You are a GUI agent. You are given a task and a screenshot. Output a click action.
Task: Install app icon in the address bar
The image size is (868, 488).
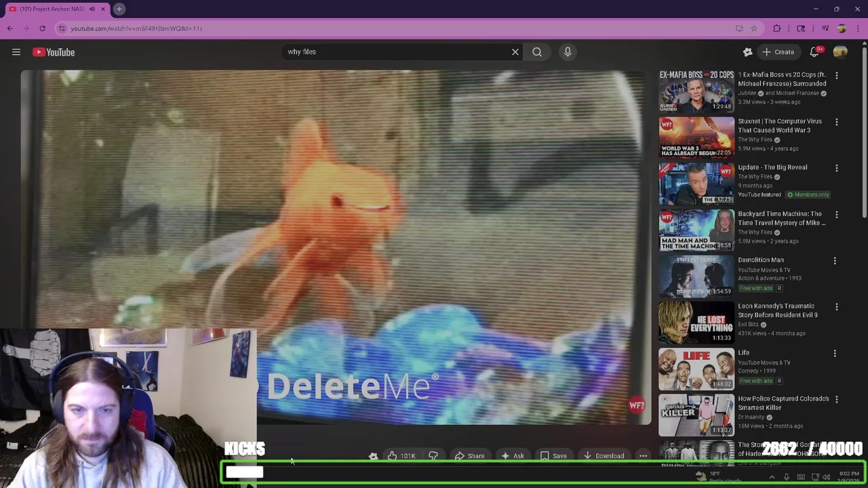739,28
